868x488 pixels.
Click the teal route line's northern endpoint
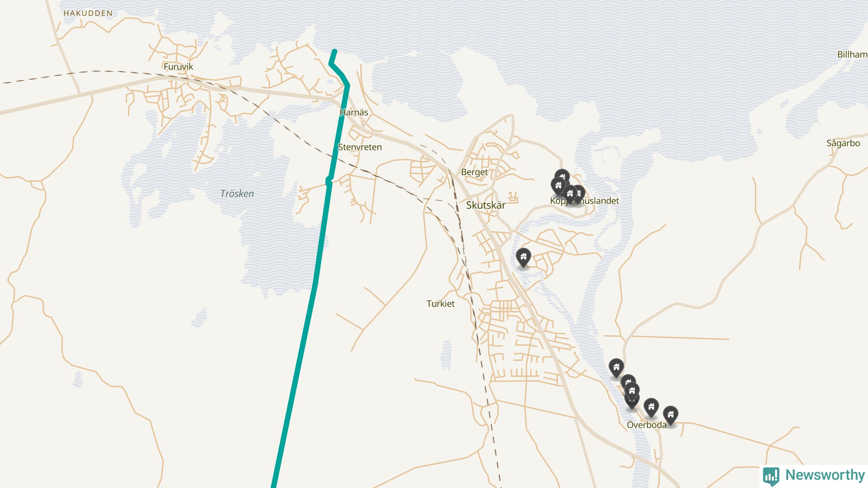(335, 52)
